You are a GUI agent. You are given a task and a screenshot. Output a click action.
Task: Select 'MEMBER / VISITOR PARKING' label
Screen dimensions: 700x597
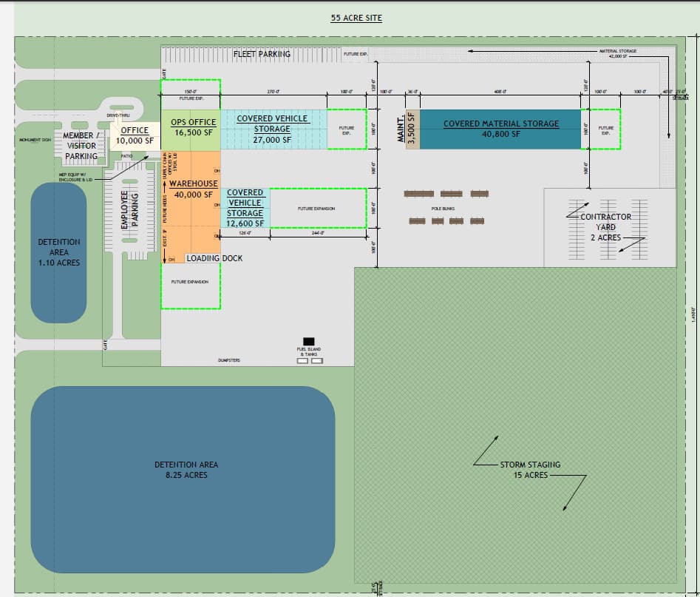(x=81, y=146)
